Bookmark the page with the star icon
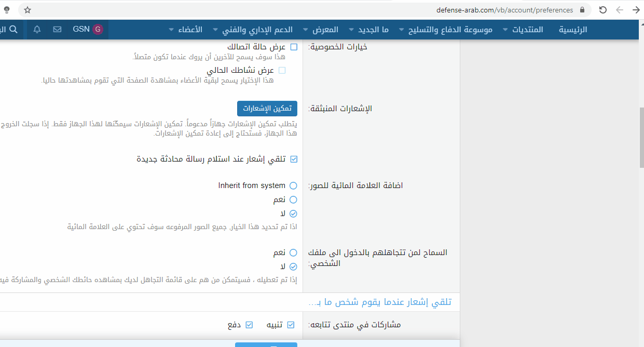The image size is (644, 347). (x=28, y=10)
